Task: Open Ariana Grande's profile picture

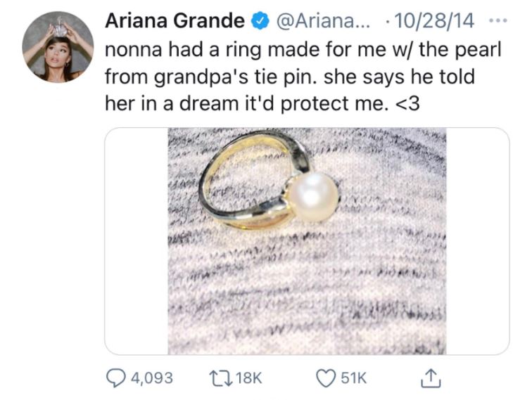Action: 58,47
